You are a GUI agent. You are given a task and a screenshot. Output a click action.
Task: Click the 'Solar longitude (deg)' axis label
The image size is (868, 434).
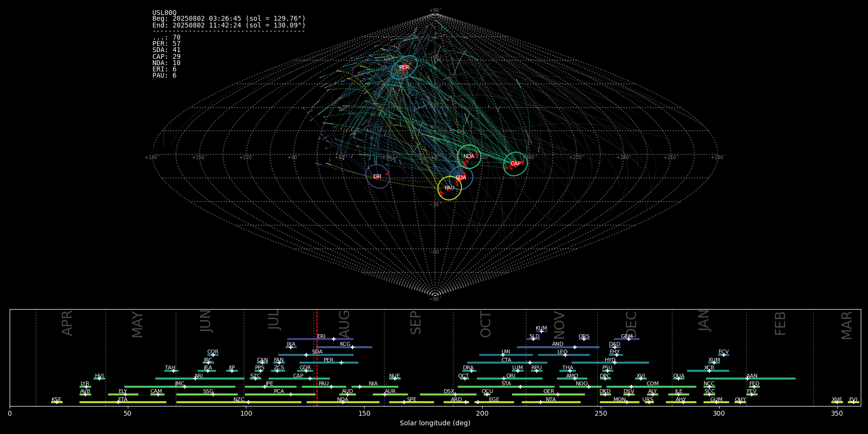tap(435, 423)
